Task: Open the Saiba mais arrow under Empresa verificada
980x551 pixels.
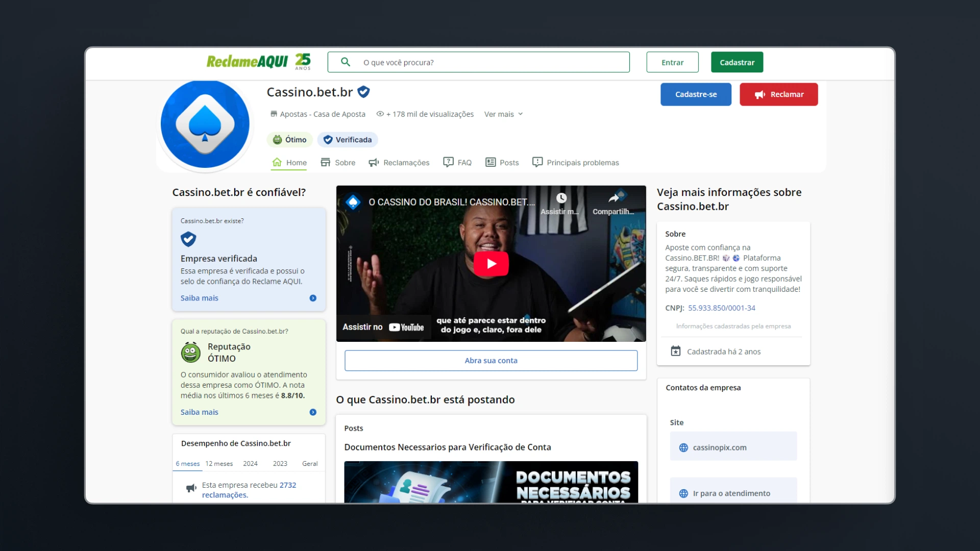Action: click(313, 298)
